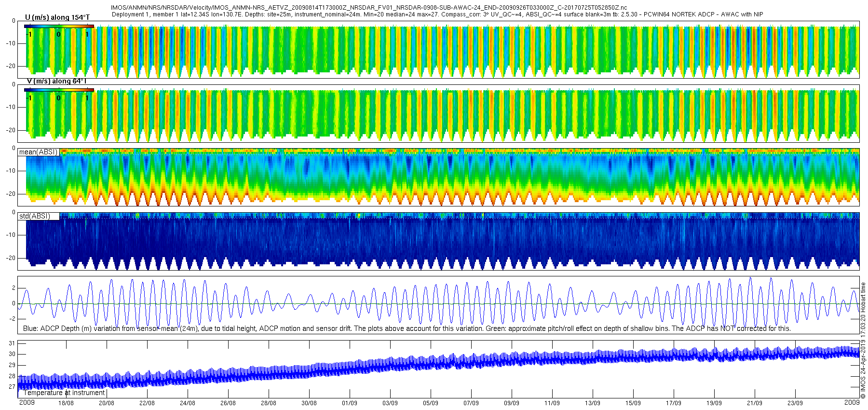The height and width of the screenshot is (410, 868).
Task: Click the 18/08 date tick label
Action: tap(66, 403)
